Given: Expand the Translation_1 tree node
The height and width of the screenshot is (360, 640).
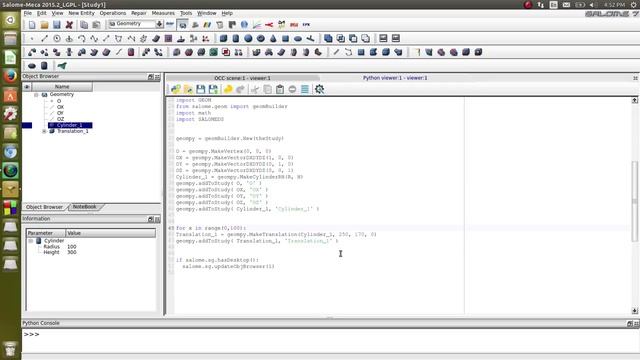Looking at the screenshot, I should (x=44, y=131).
